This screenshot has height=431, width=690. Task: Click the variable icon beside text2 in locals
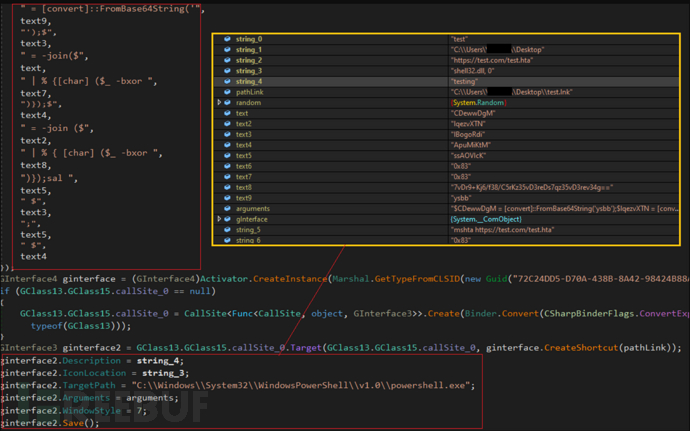pos(227,124)
